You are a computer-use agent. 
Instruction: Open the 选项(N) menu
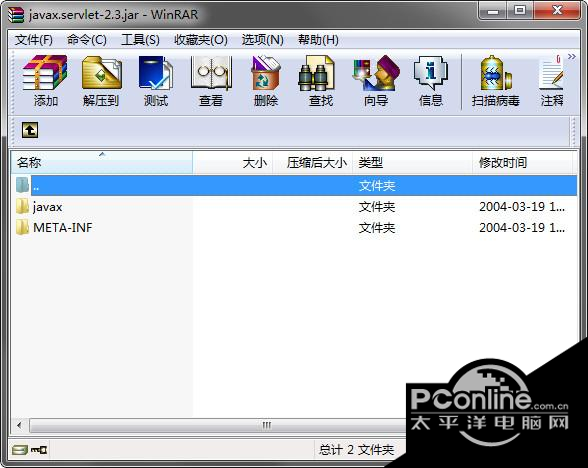point(262,40)
